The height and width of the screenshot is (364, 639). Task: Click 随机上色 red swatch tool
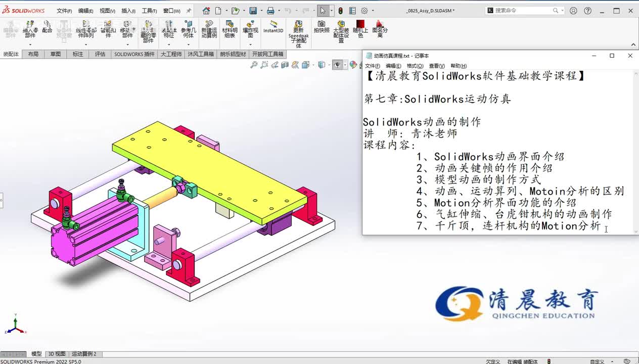pos(360,29)
